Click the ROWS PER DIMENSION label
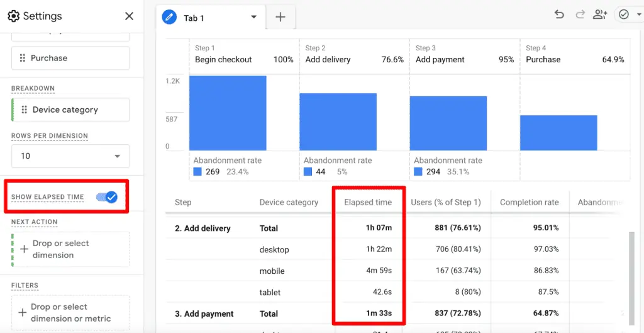Screen dimensions: 644x333 pos(50,135)
